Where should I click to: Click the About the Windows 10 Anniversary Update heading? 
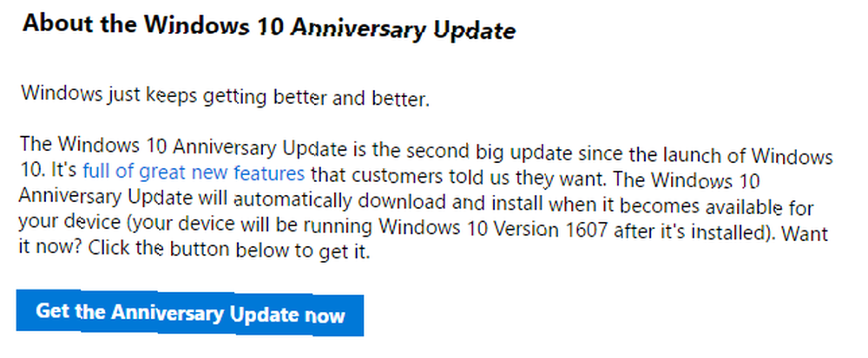click(x=269, y=28)
